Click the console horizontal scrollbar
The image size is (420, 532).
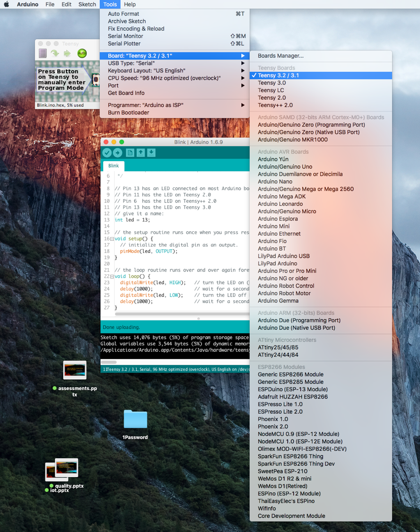coord(109,362)
